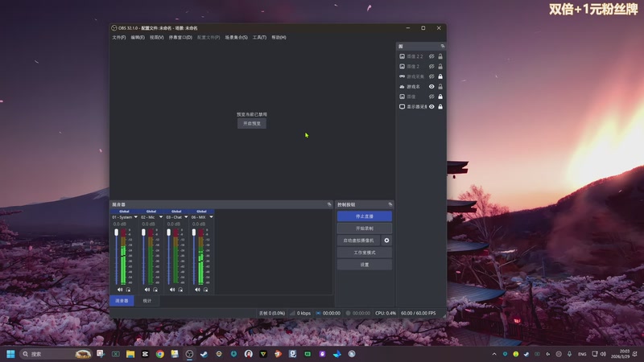Show the 游戏采集 game capture source

[x=431, y=76]
